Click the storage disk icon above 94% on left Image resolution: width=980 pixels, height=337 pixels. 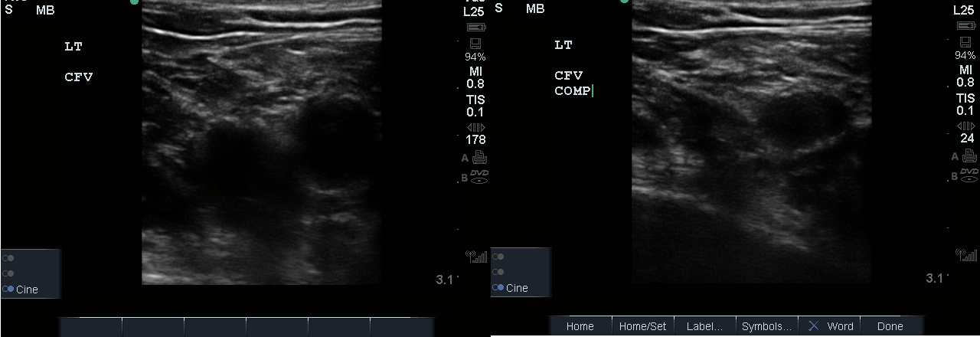[x=475, y=43]
